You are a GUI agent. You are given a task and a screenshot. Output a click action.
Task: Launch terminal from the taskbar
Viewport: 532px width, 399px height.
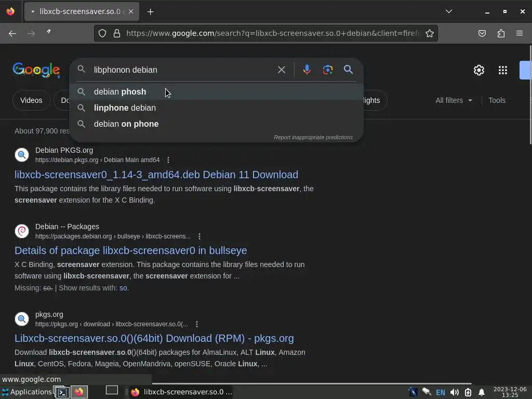(62, 392)
